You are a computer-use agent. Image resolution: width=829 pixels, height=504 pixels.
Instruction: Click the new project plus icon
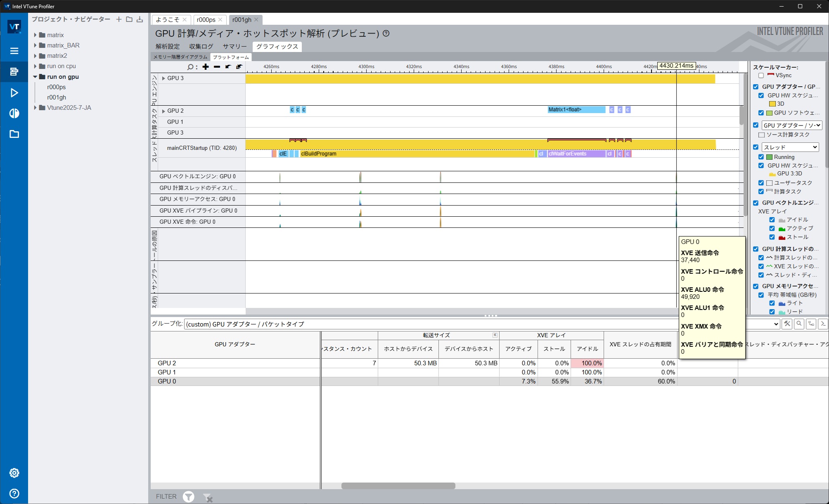click(x=118, y=19)
